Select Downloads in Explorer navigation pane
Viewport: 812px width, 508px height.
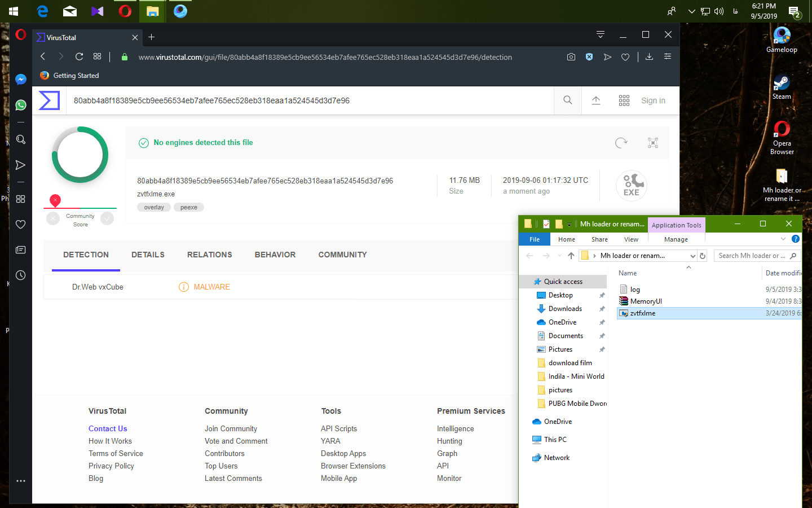click(565, 309)
